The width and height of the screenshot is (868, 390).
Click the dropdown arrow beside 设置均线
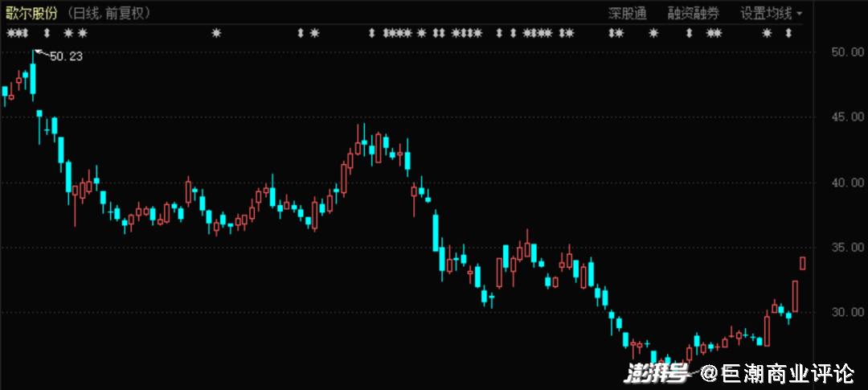[800, 14]
